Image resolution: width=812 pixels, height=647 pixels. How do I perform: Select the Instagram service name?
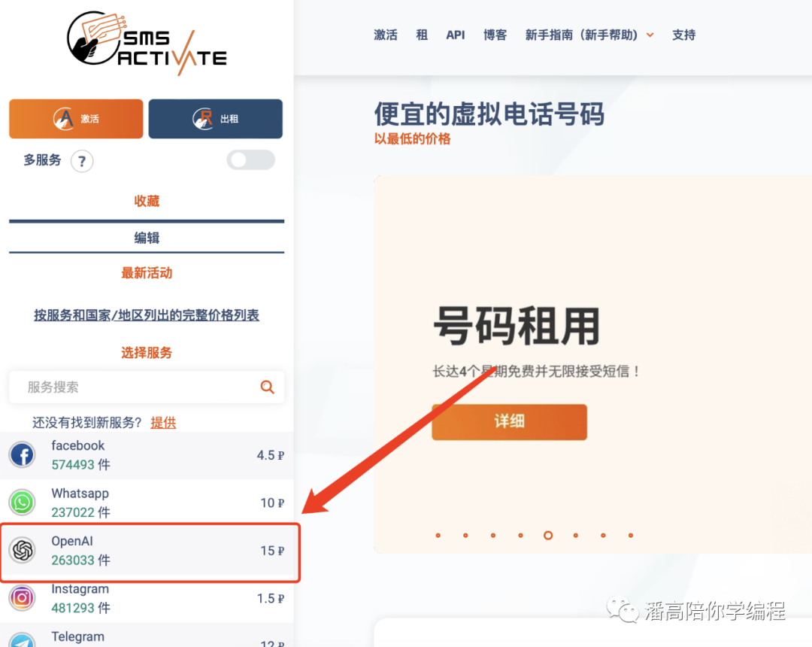(80, 589)
